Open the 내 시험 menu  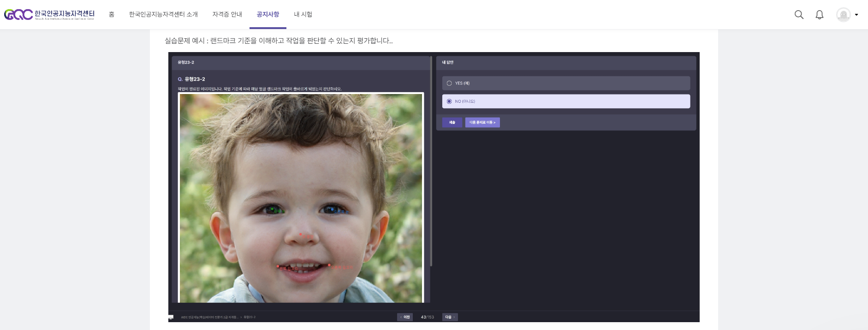coord(303,14)
